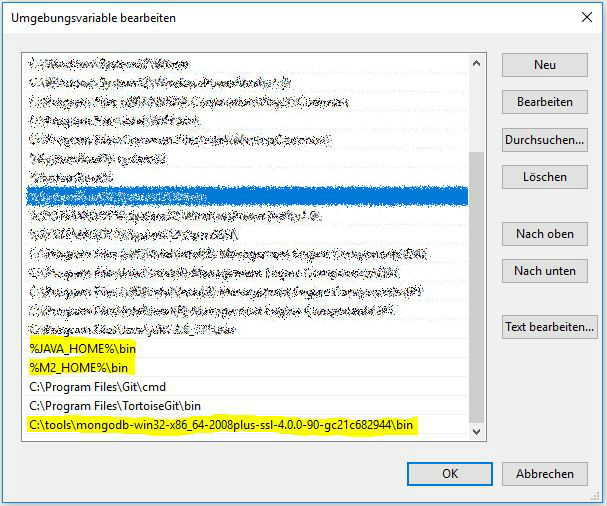Open Text bearbeiten... editor

click(549, 326)
